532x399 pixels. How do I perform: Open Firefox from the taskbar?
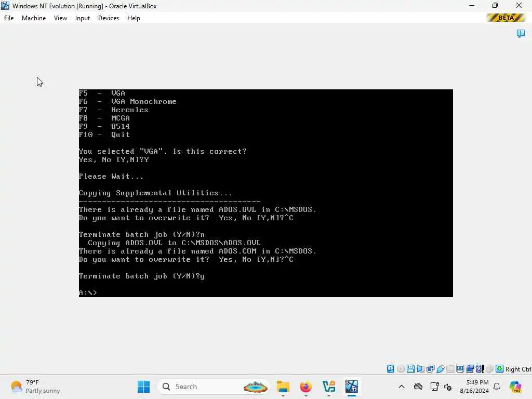(305, 387)
